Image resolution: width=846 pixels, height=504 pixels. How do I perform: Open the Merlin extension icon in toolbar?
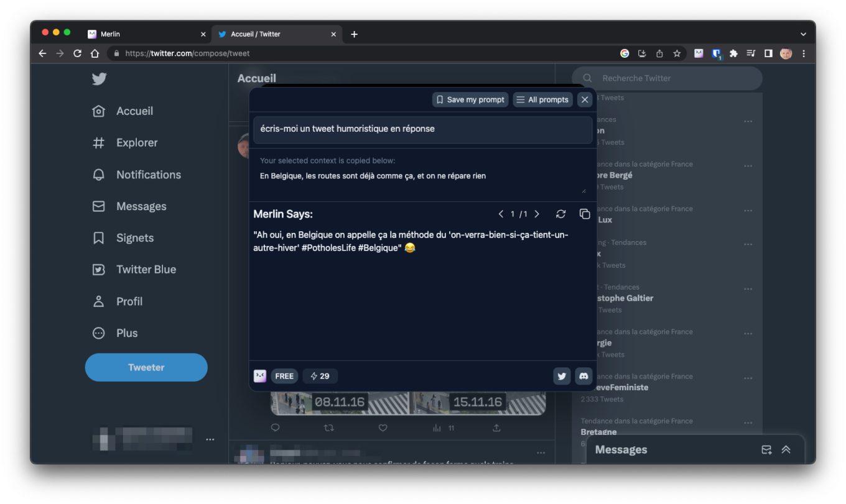coord(699,53)
